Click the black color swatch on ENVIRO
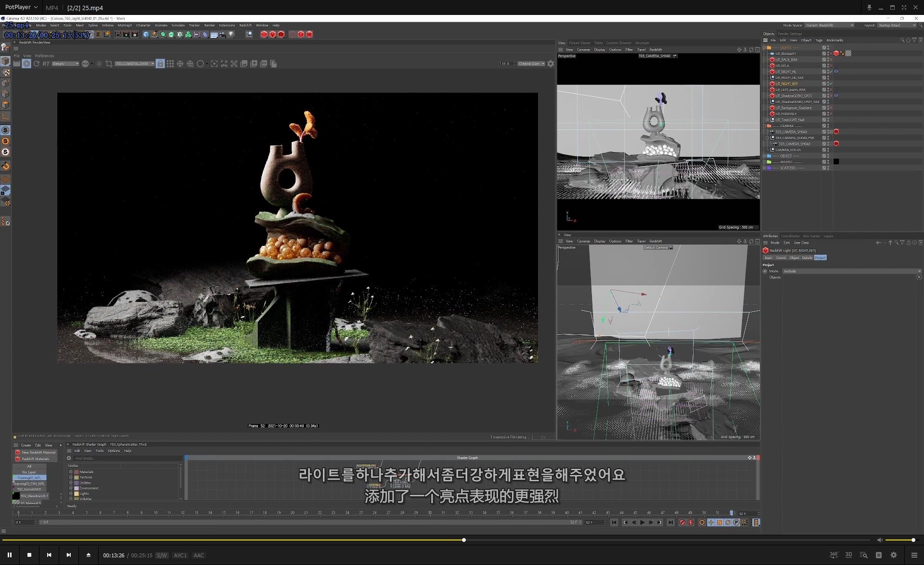Screen dimensions: 924x565 point(836,162)
